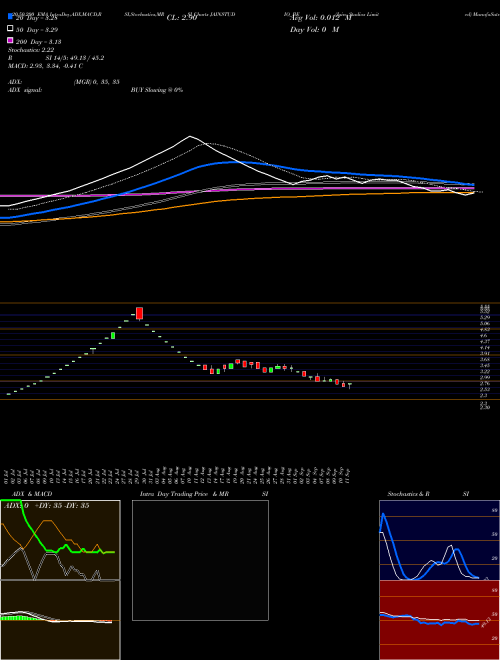Click the 'Intra Day Trading Price & MR' title
Image resolution: width=500 pixels, height=660 pixels.
click(184, 494)
